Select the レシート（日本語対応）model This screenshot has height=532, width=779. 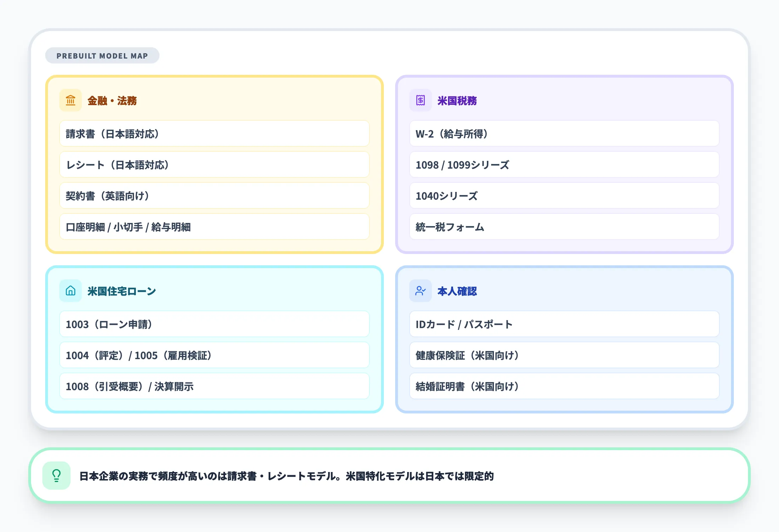point(215,165)
